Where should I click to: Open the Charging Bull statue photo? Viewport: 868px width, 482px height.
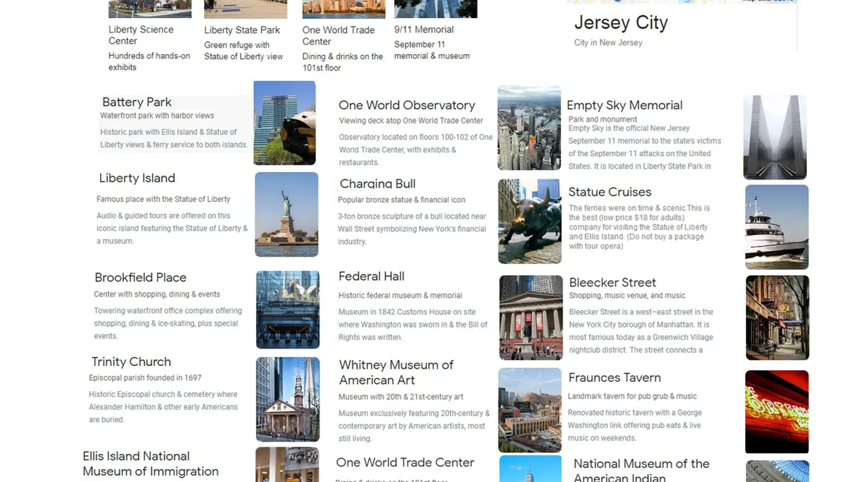coord(529,221)
